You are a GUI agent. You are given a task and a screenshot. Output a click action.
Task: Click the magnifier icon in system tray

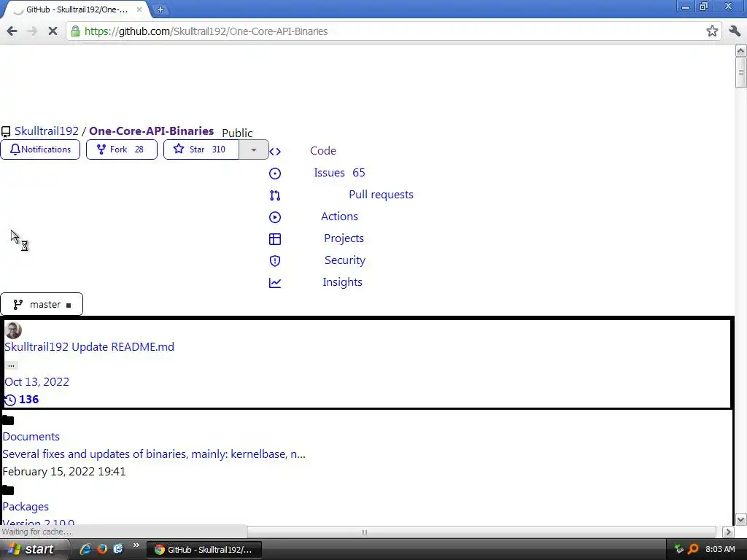click(x=693, y=549)
